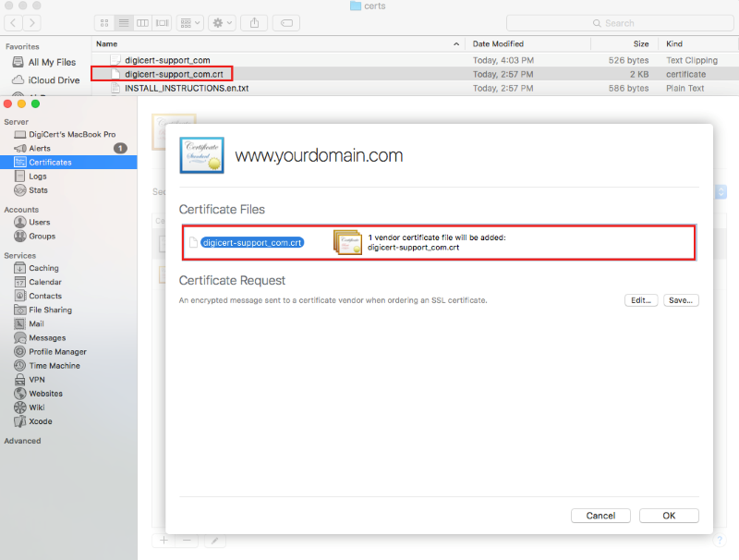Select the Xcode service

[40, 421]
